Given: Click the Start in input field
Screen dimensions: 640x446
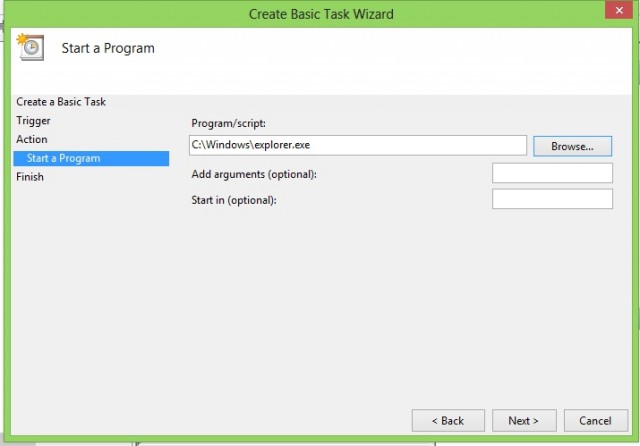Looking at the screenshot, I should click(552, 199).
